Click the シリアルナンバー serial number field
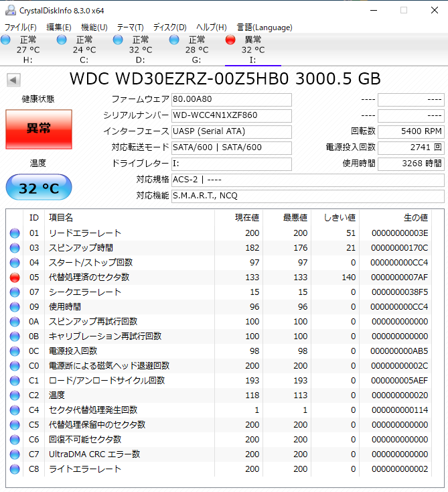448x492 pixels. [x=231, y=115]
